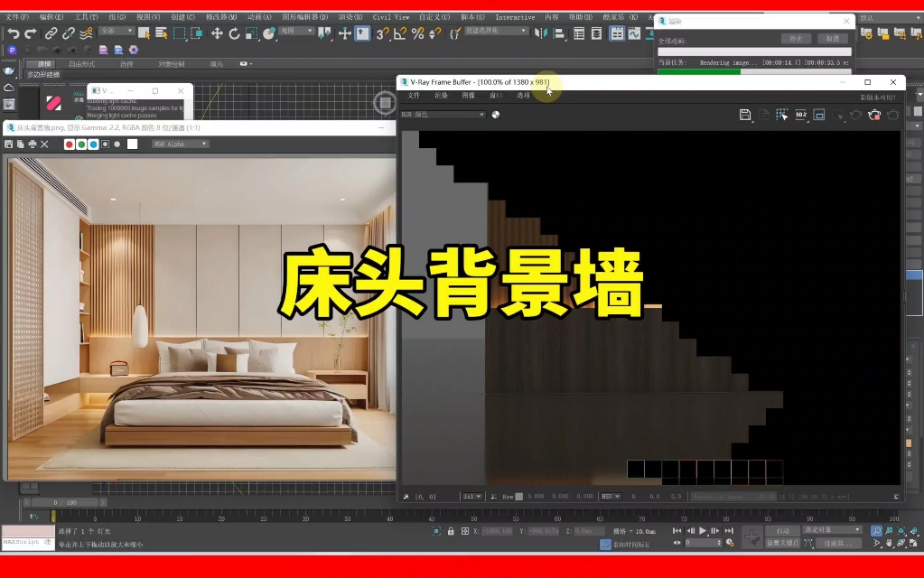The width and height of the screenshot is (924, 578).
Task: Activate the Select and Scale tool
Action: [252, 33]
